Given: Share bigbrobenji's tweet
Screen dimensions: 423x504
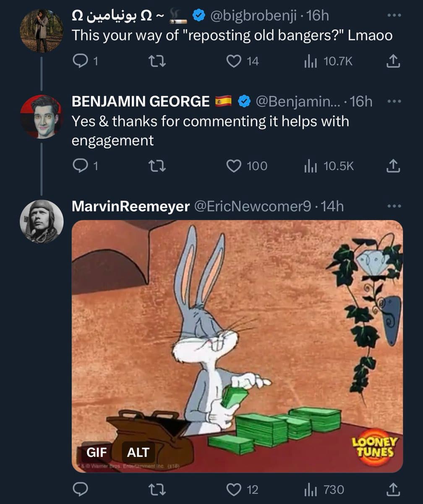Looking at the screenshot, I should coord(393,62).
